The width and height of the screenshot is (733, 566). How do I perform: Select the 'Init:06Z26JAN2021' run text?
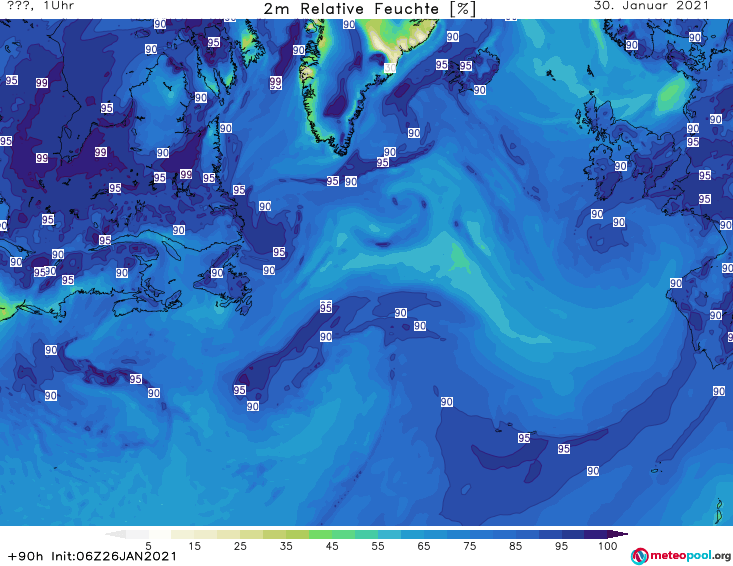click(114, 556)
